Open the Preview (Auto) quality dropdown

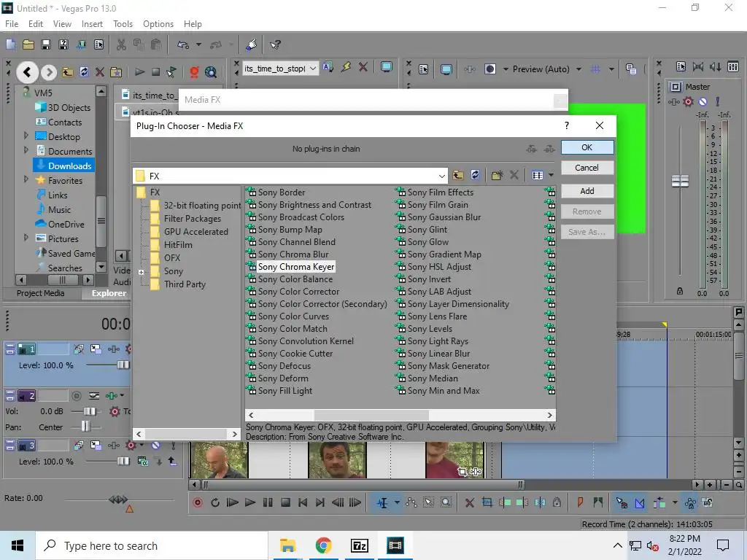click(578, 69)
